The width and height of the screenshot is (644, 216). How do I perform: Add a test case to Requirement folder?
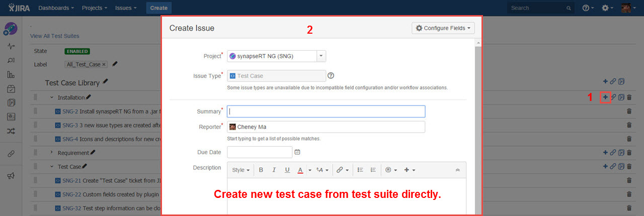tap(605, 153)
